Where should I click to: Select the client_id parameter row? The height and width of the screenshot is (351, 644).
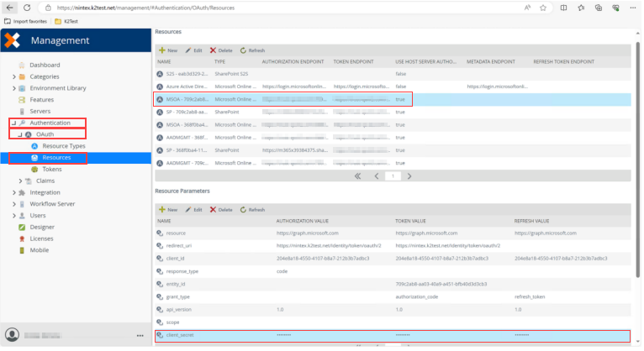393,259
